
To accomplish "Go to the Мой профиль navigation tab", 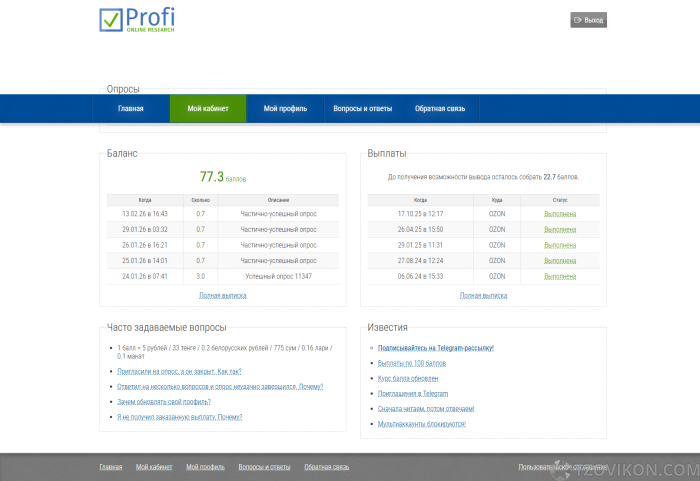I will click(285, 109).
